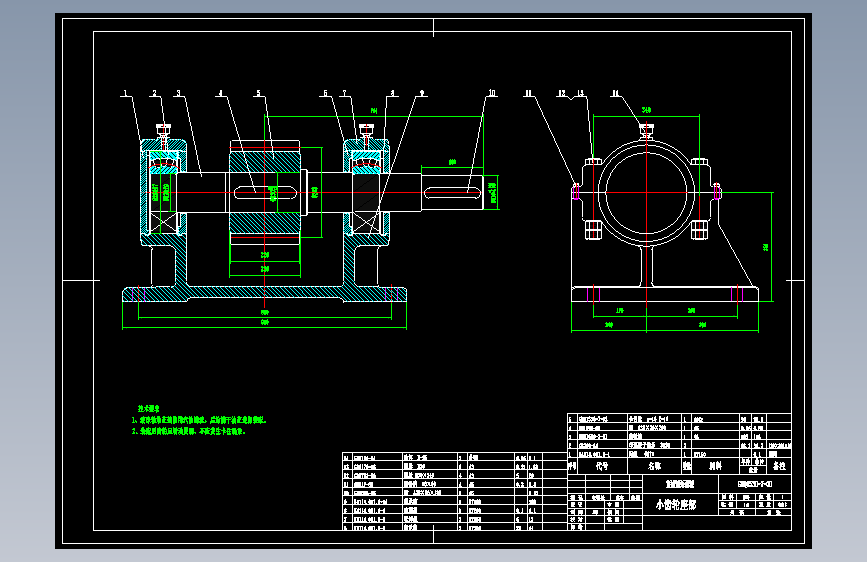Select part callout number 9
Viewport: 867px width, 562px height.
coord(422,93)
